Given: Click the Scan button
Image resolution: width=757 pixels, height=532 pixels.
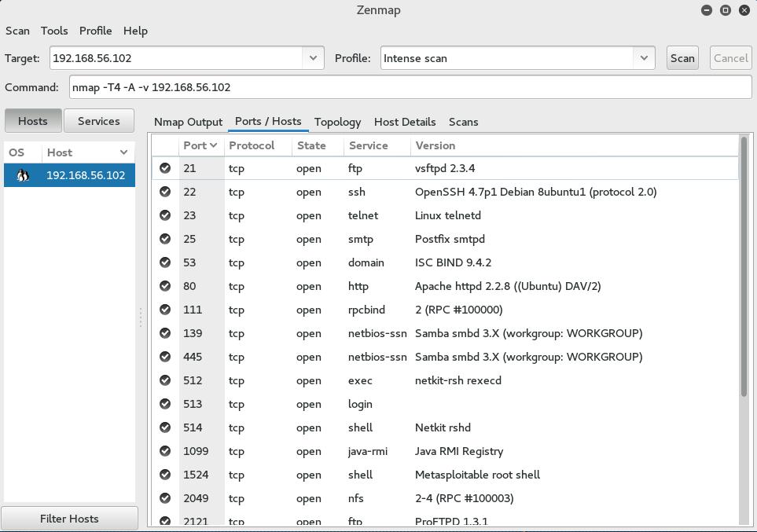Looking at the screenshot, I should pos(682,58).
